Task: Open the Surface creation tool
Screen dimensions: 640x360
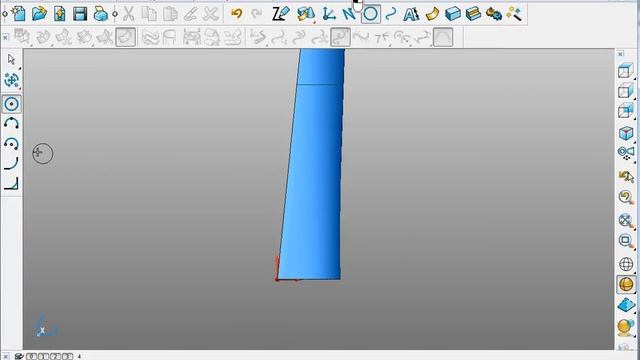Action: 432,14
